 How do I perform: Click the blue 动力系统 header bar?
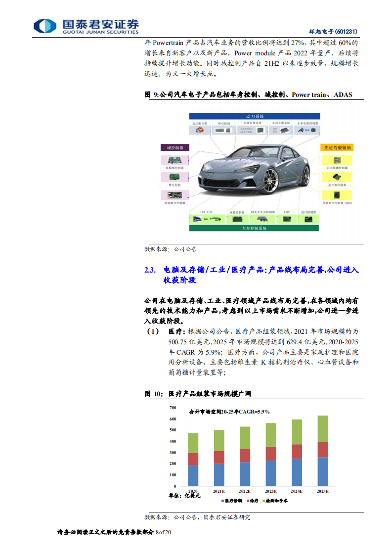[255, 116]
